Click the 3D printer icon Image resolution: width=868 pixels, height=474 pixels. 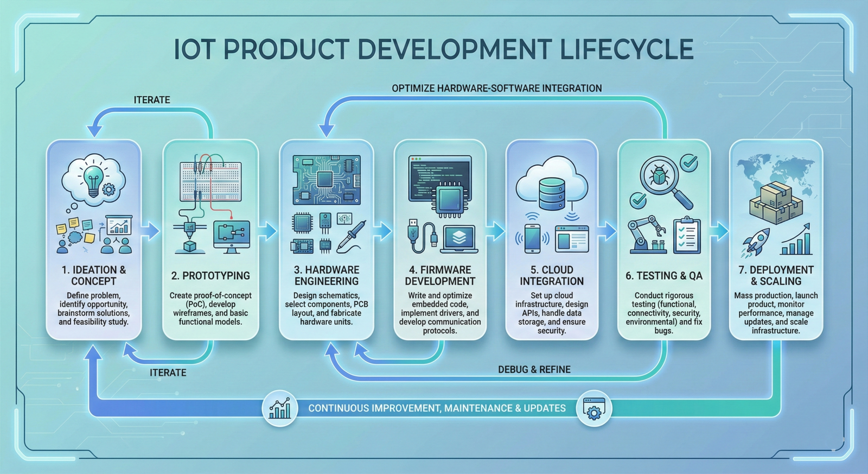pos(189,236)
